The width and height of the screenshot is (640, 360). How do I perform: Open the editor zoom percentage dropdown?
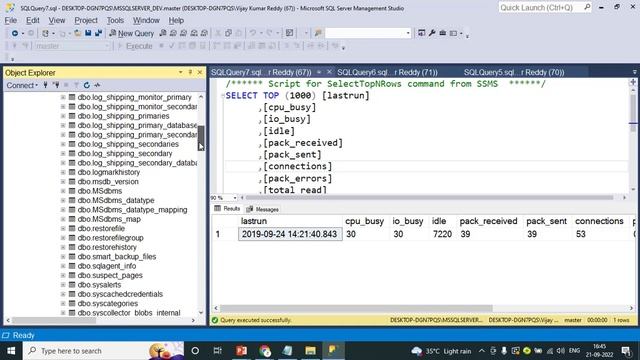pos(235,198)
